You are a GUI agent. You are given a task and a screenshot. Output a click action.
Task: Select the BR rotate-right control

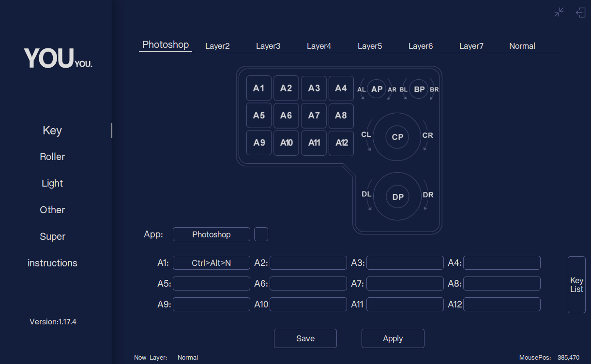[x=434, y=89]
